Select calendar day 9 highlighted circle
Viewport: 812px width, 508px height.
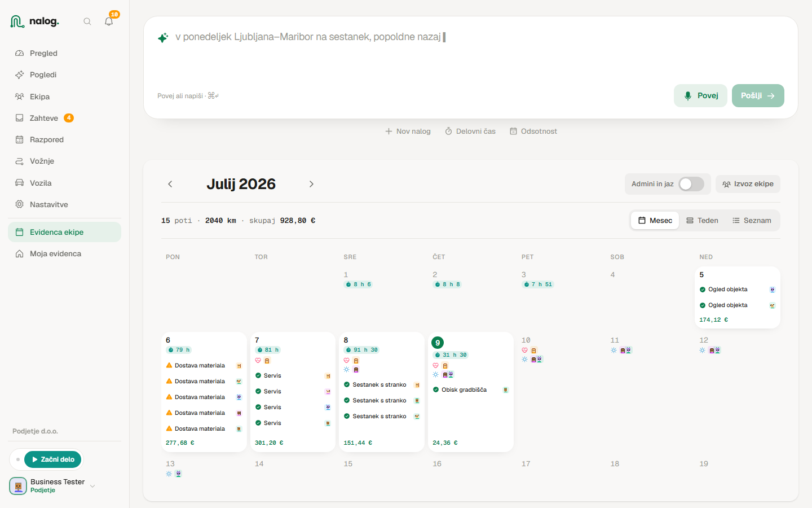[438, 343]
